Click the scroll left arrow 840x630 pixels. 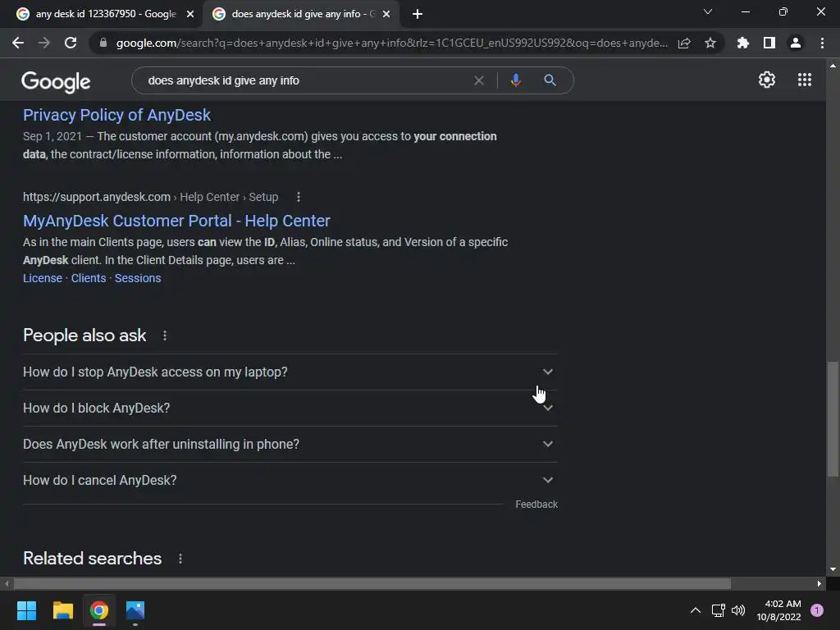point(7,583)
